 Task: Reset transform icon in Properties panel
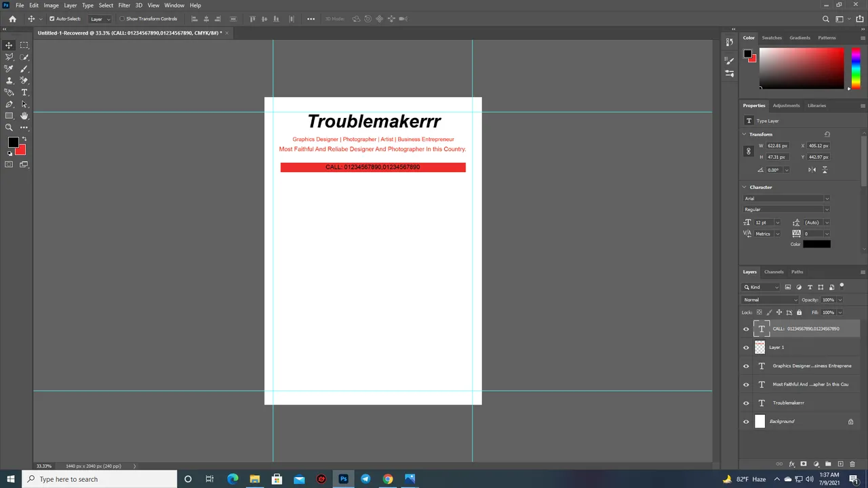point(827,134)
